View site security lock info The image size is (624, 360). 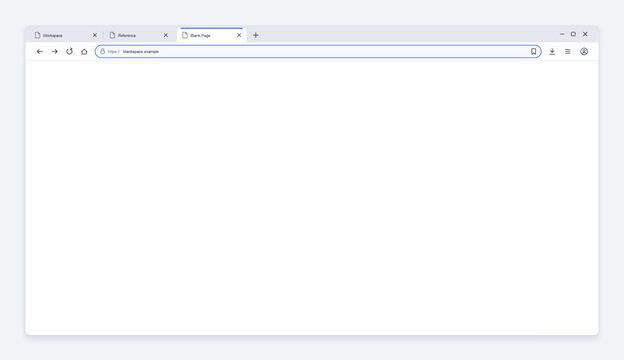(102, 51)
